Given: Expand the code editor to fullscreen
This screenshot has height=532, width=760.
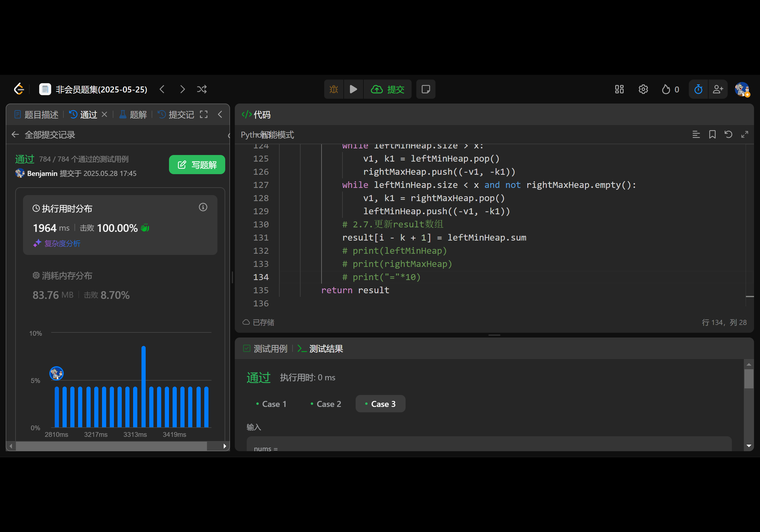Looking at the screenshot, I should [744, 134].
